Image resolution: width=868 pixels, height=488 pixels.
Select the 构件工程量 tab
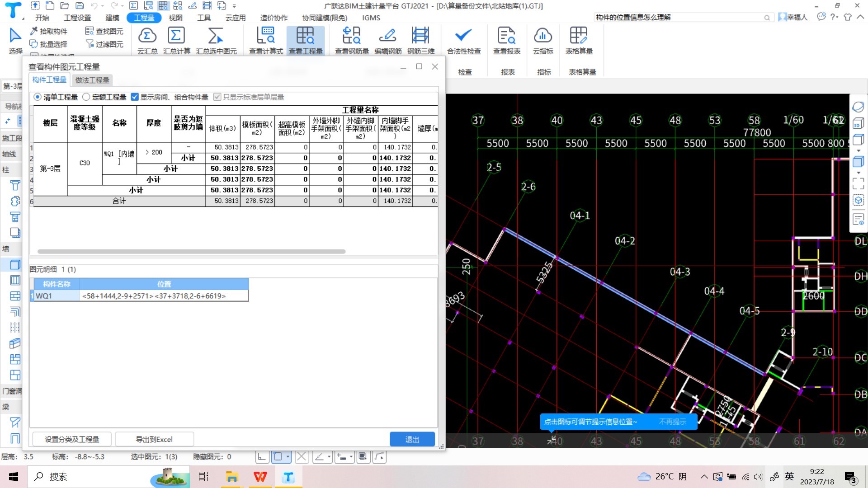(49, 80)
